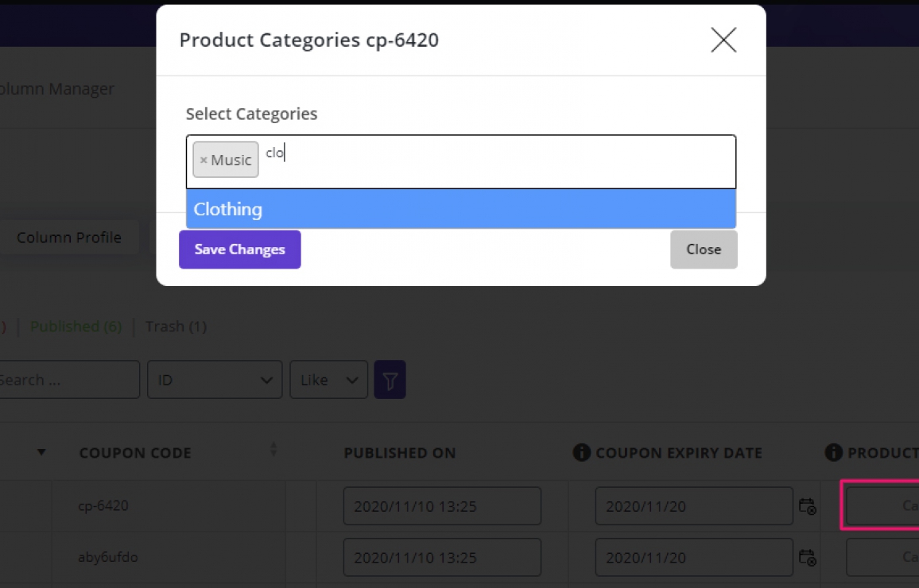Click the info icon beside the Product column
The image size is (919, 588).
833,452
